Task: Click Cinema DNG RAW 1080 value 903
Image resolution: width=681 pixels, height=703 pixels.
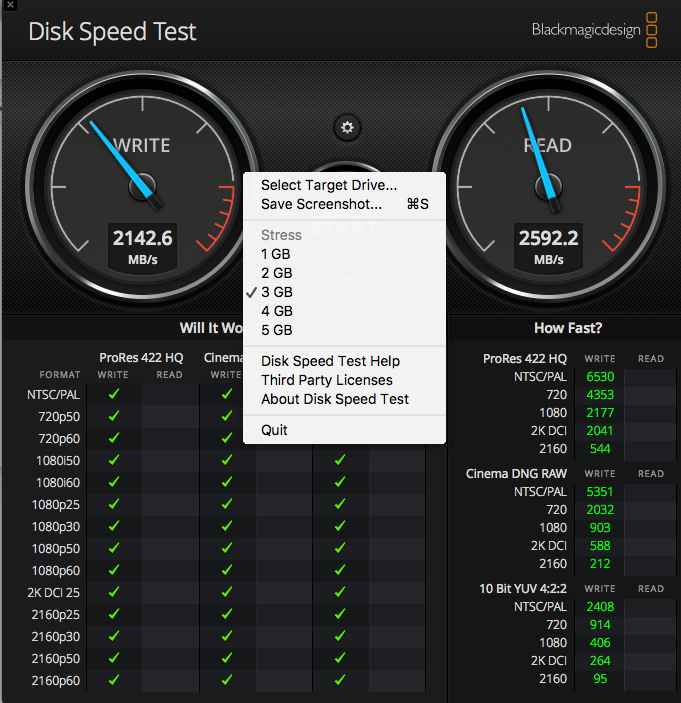Action: pyautogui.click(x=600, y=528)
